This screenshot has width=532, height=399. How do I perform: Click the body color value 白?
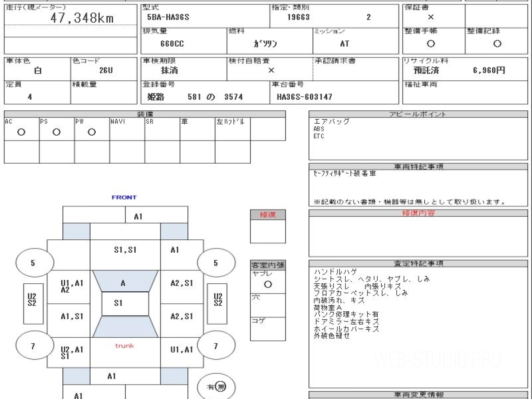[x=38, y=70]
